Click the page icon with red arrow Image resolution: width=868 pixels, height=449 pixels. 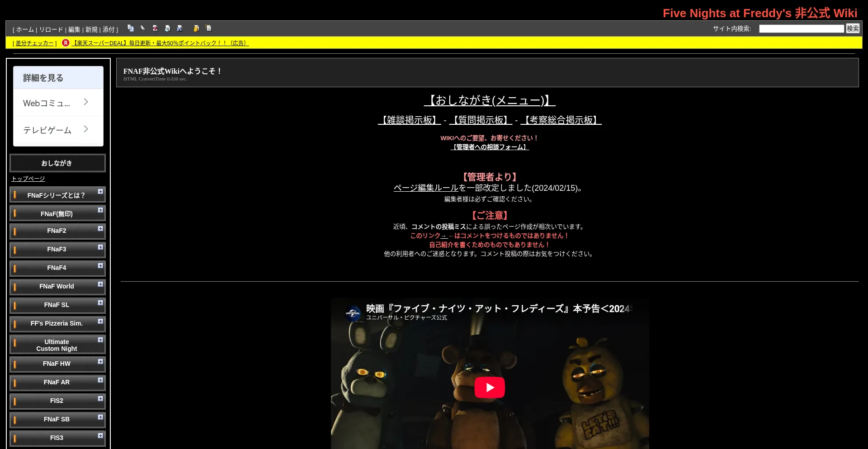155,28
